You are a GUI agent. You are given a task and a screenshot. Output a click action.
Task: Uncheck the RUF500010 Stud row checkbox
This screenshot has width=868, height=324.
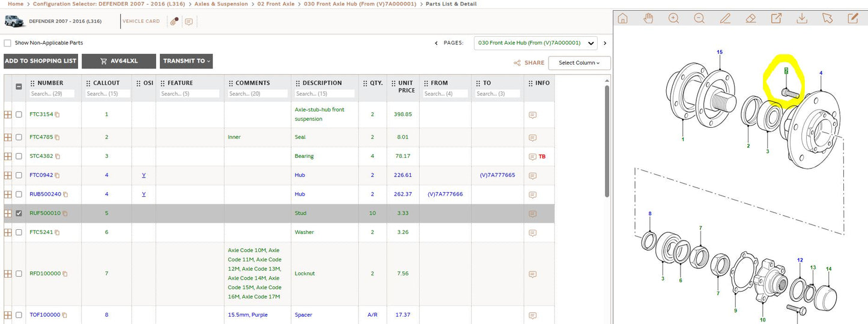coord(19,213)
